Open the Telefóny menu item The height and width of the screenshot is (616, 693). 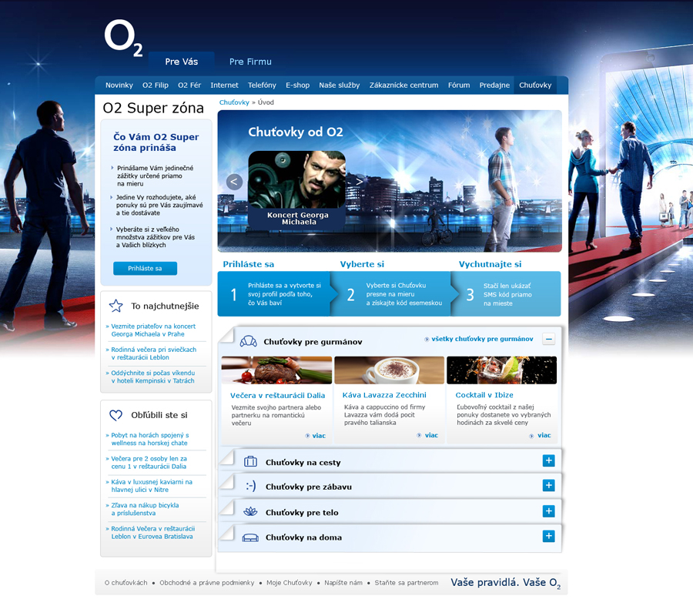[x=262, y=85]
